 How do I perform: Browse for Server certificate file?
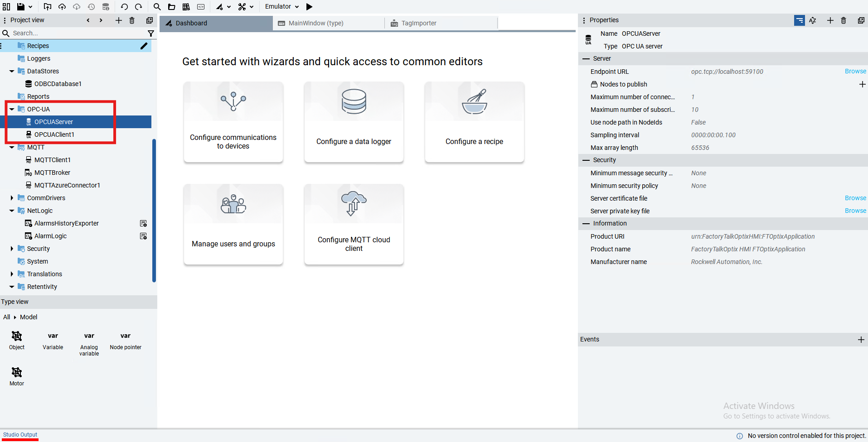855,198
